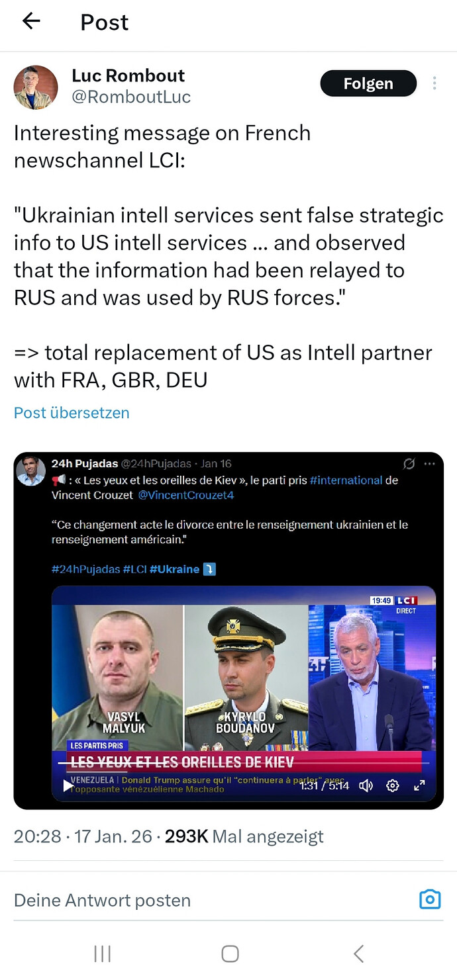Open Luc Rombout's profile picture

pos(36,87)
